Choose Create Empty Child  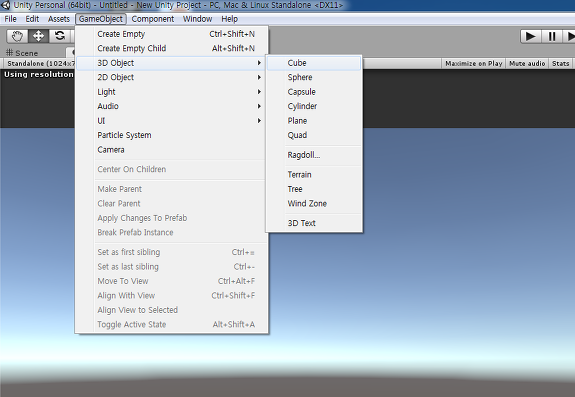click(x=171, y=48)
